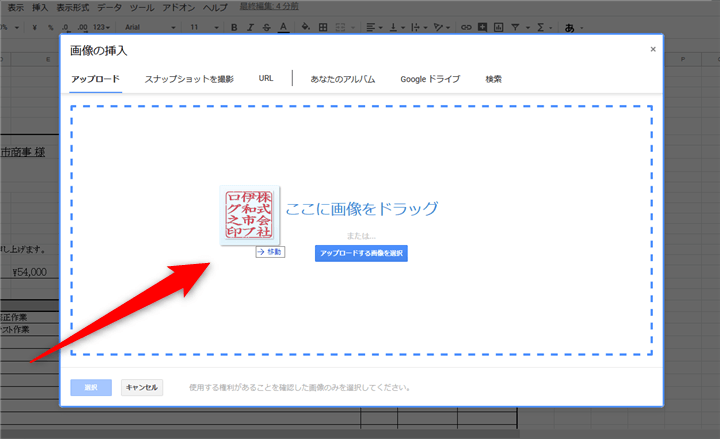Click the filter funnel icon

(x=515, y=28)
